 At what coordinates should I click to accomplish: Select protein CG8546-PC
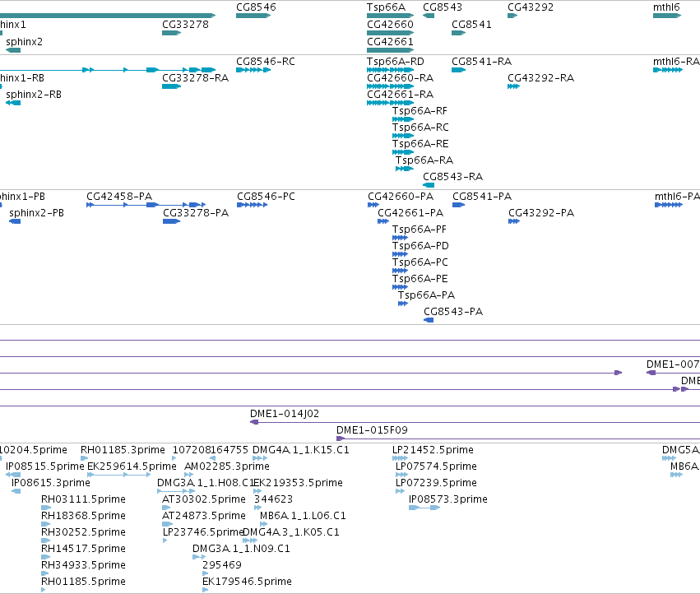(253, 205)
